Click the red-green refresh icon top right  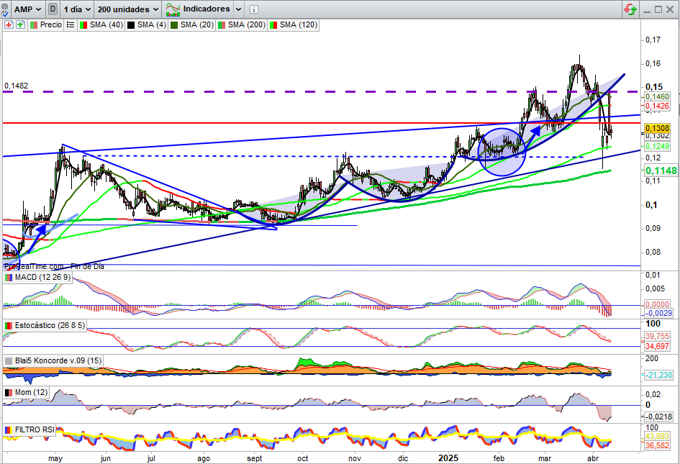pyautogui.click(x=630, y=9)
